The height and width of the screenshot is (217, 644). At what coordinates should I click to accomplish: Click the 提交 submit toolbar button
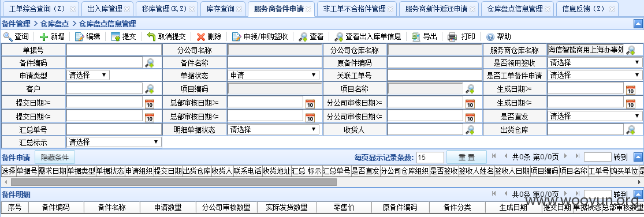click(x=124, y=37)
